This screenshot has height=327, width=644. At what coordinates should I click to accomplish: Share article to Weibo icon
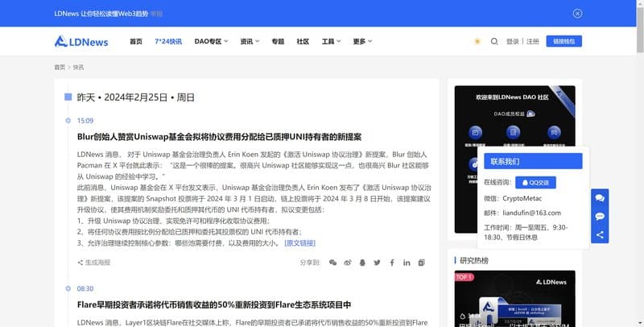click(348, 263)
